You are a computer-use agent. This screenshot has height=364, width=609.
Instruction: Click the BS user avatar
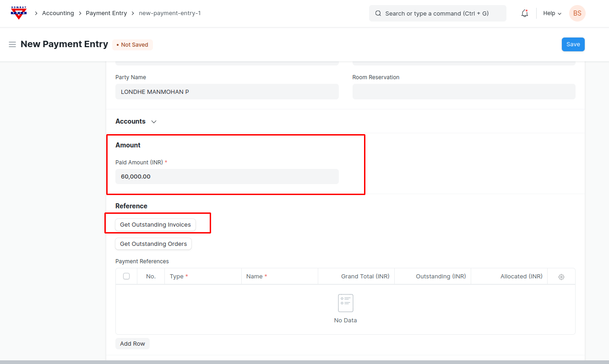coord(577,13)
